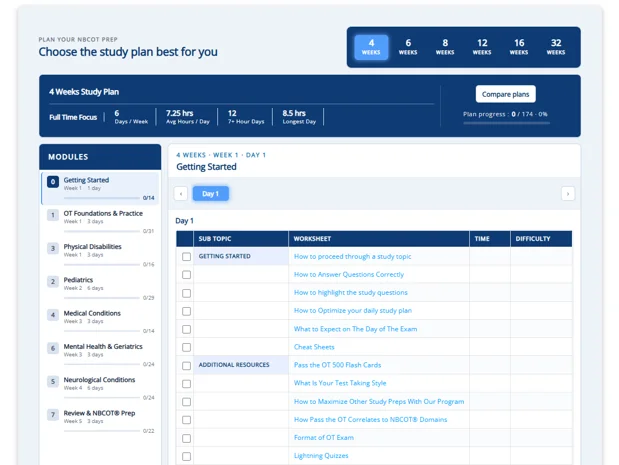619x465 pixels.
Task: Go to next day arrow
Action: point(568,194)
